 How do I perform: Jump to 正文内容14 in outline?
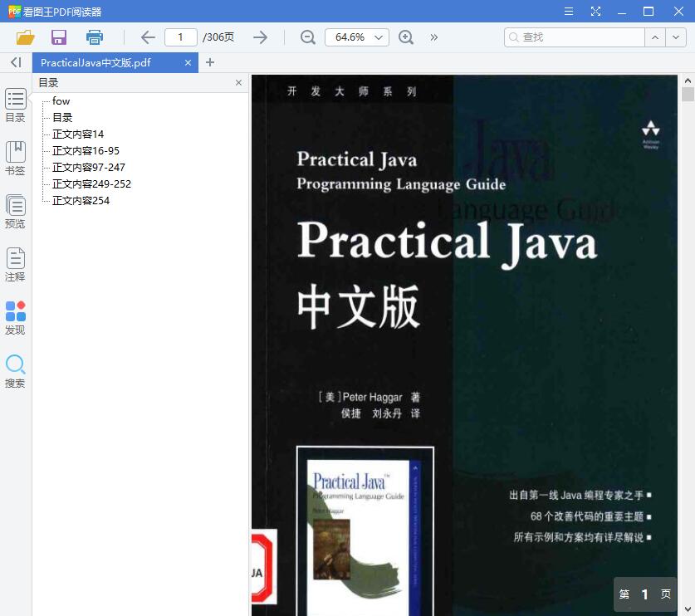pyautogui.click(x=78, y=134)
